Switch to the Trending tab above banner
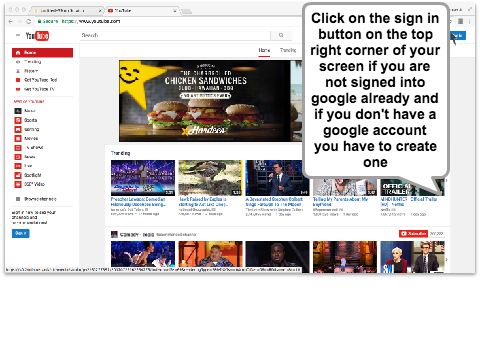This screenshot has height=360, width=480. (x=288, y=50)
